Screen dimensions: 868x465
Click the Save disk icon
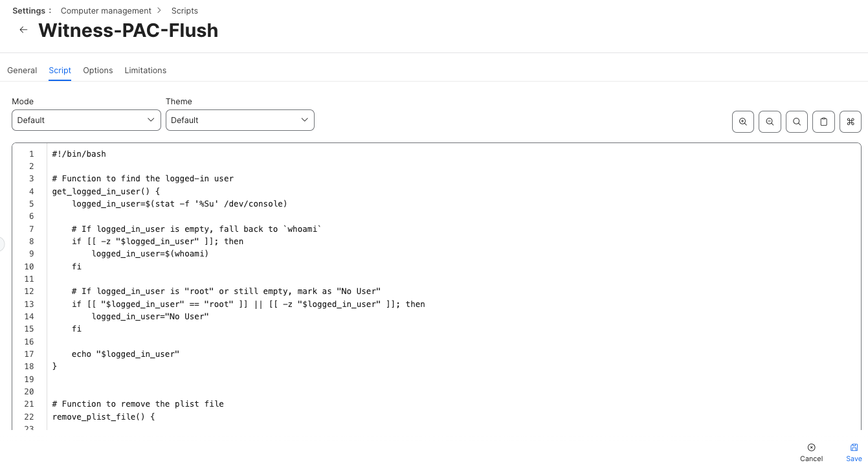tap(854, 447)
